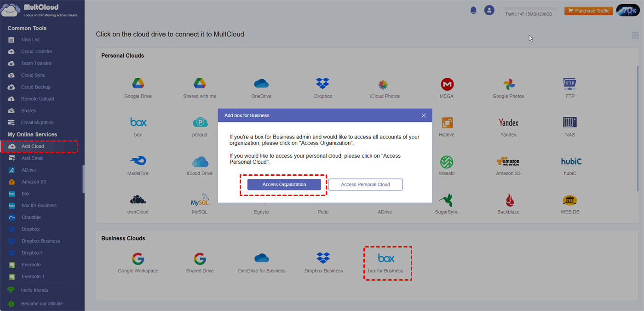
Task: Click the ownCloud icon
Action: [138, 200]
